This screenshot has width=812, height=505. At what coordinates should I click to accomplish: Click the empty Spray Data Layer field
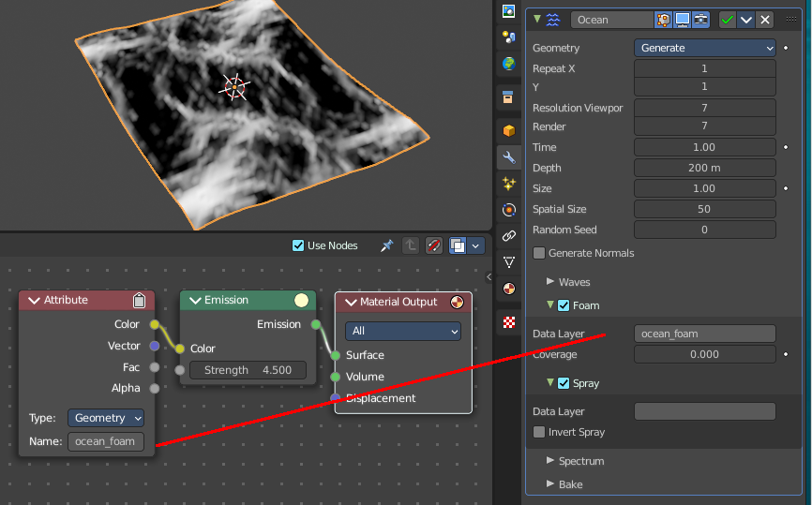tap(705, 411)
